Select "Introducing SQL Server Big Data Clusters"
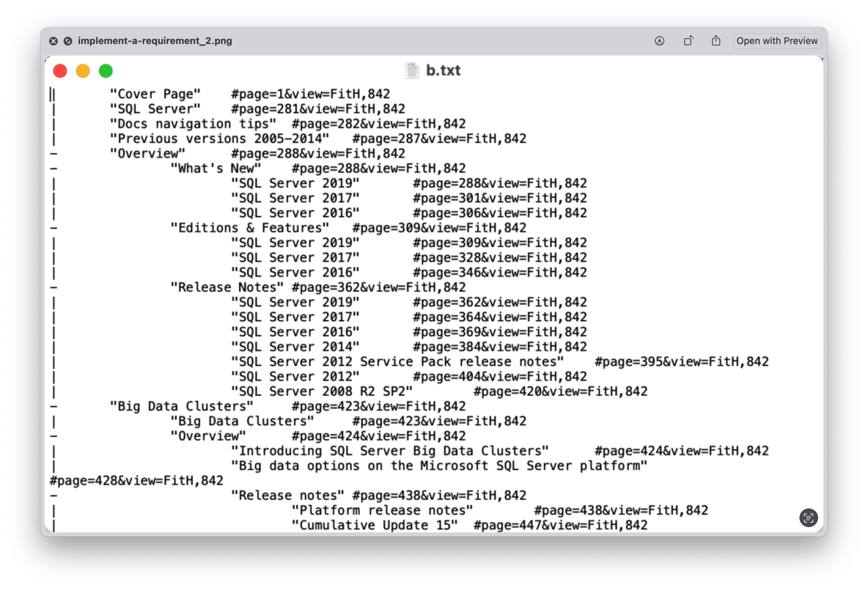The image size is (868, 590). (x=390, y=451)
